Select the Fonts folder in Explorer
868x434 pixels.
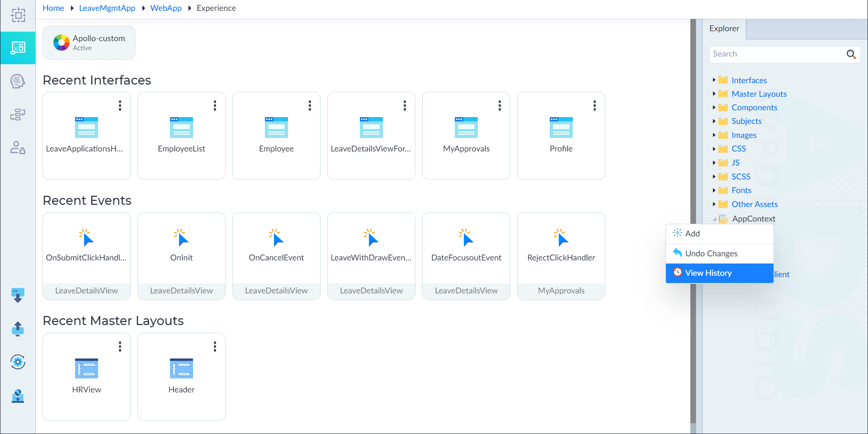tap(741, 190)
